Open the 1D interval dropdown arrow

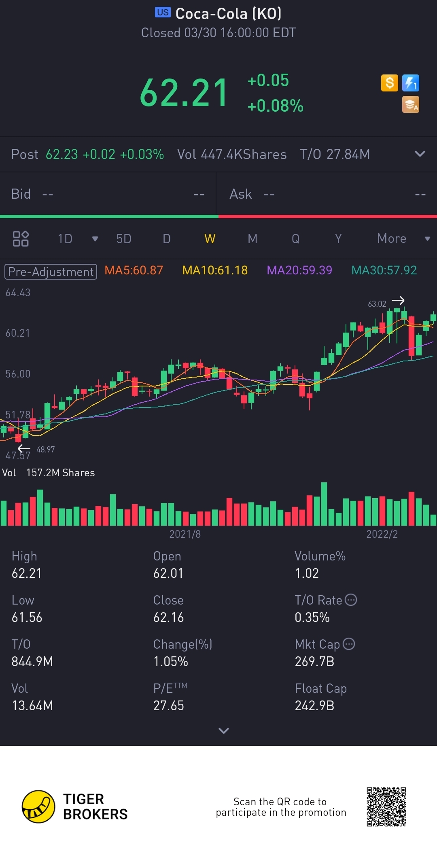coord(95,239)
